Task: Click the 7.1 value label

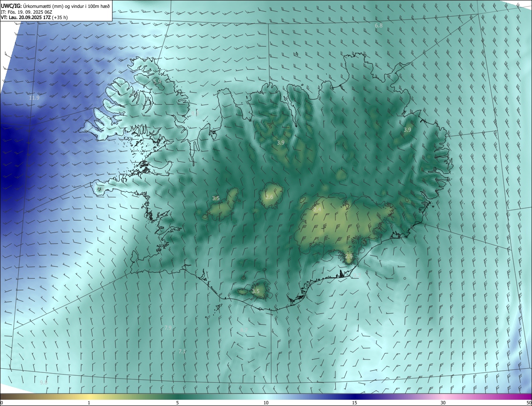Action: [x=182, y=351]
